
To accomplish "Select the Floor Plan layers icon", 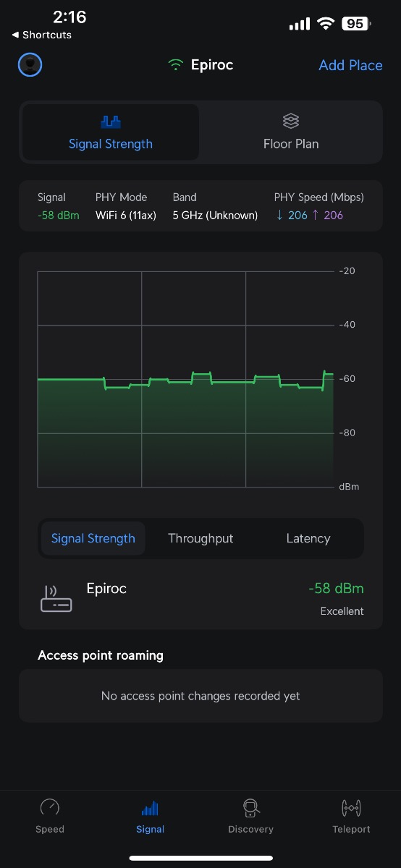I will point(291,121).
